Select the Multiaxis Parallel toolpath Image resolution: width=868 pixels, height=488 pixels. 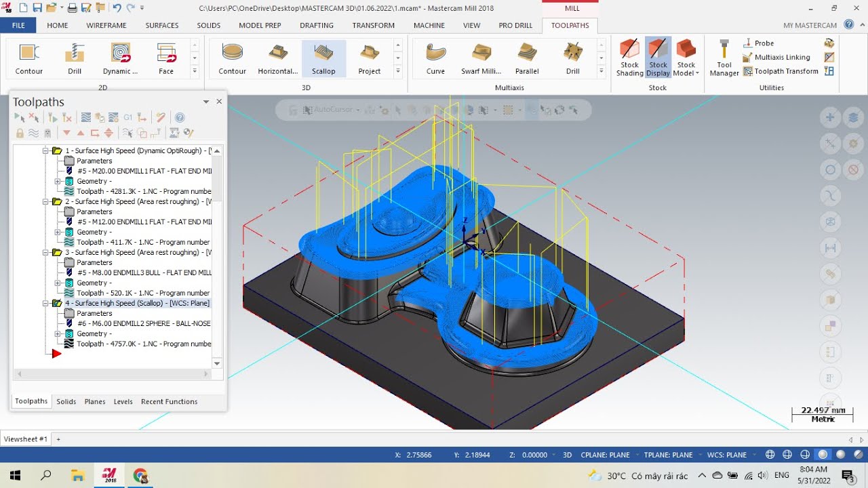pyautogui.click(x=527, y=59)
